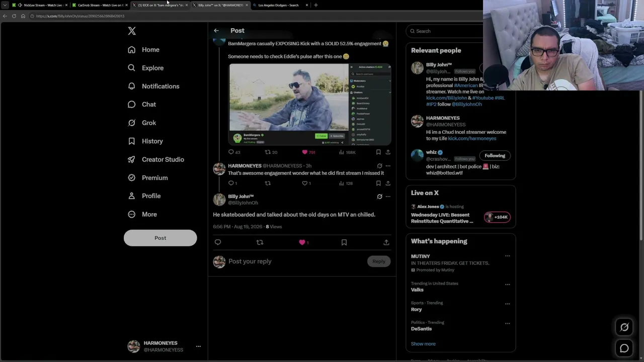Share Billy John's skateboarded post
644x362 pixels.
click(x=386, y=242)
